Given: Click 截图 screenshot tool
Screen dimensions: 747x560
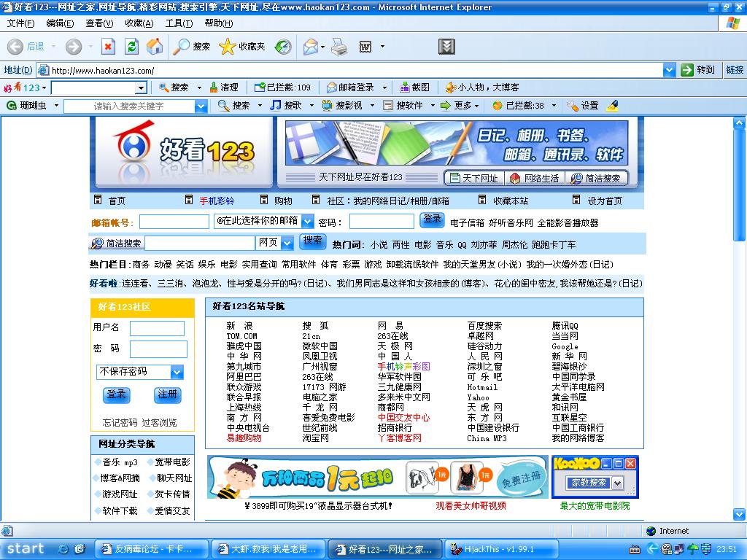Looking at the screenshot, I should (414, 87).
